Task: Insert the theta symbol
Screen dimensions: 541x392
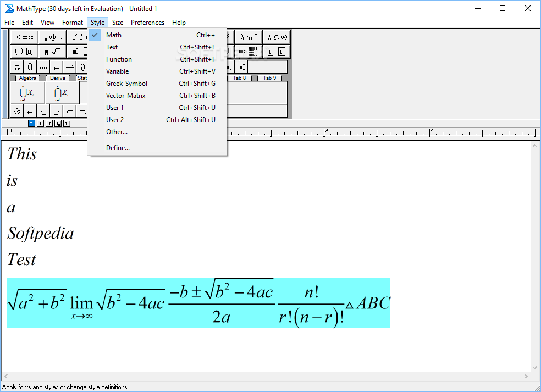Action: pos(30,67)
